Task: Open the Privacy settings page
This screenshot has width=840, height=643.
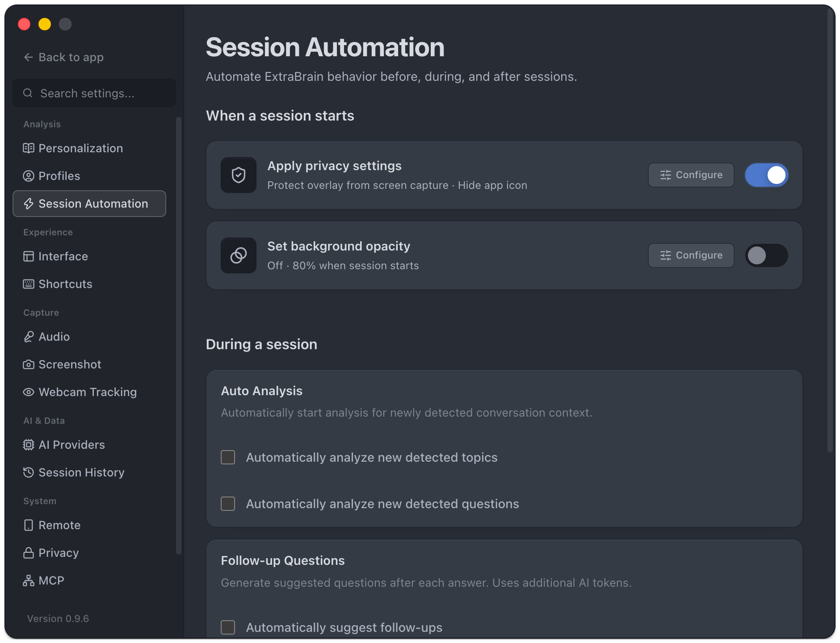Action: pos(89,553)
